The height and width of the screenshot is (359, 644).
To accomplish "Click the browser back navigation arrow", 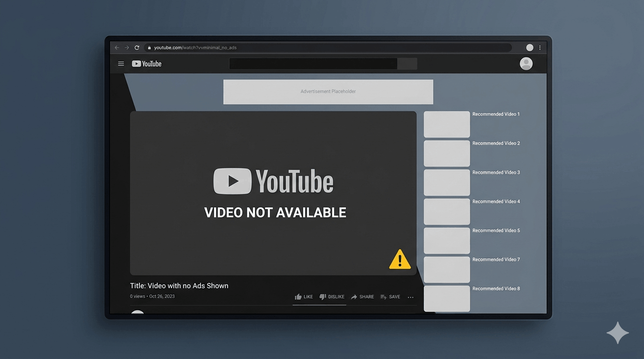I will tap(117, 47).
